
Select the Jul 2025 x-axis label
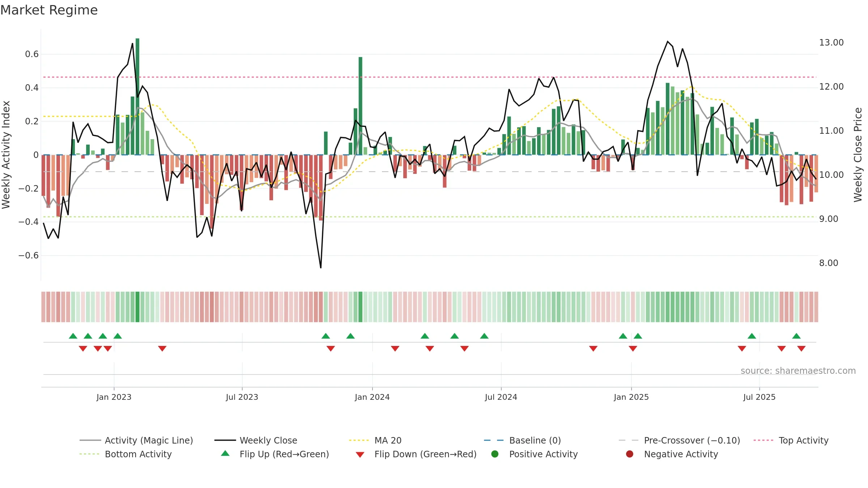pyautogui.click(x=759, y=397)
